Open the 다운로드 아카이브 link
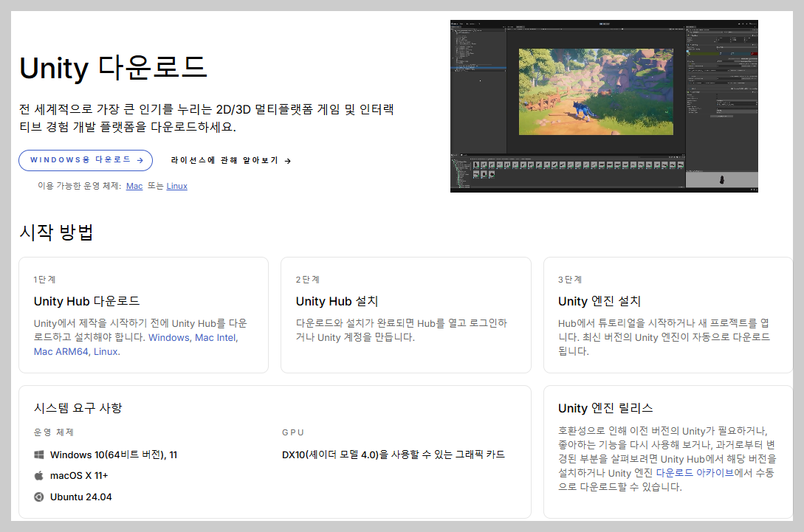This screenshot has height=532, width=804. pos(695,473)
